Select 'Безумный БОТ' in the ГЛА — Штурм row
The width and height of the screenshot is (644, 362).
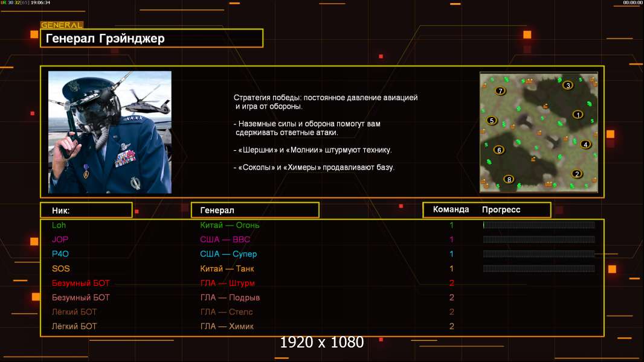[x=80, y=283]
